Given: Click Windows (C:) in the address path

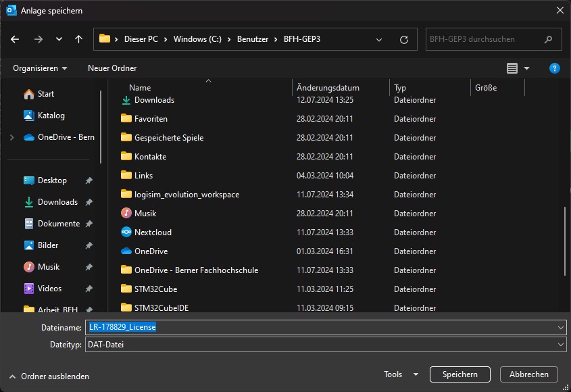Looking at the screenshot, I should pos(197,39).
